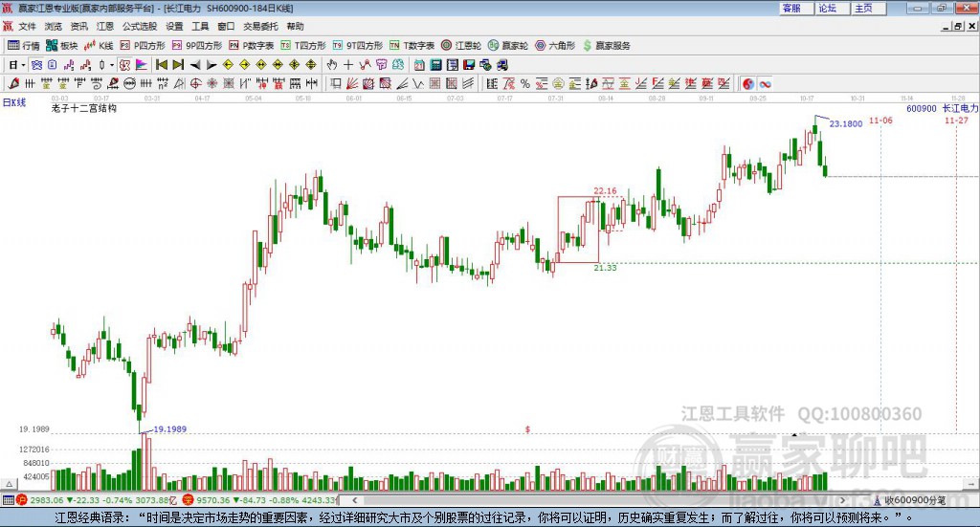
Task: Click the red-blue yin-yang icon
Action: [x=748, y=83]
